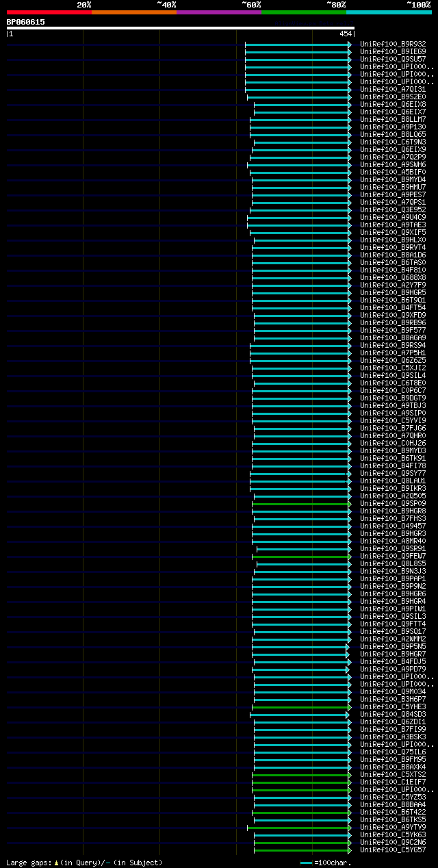Click label UniRef100_B7FI99
The height and width of the screenshot is (868, 438).
click(393, 729)
